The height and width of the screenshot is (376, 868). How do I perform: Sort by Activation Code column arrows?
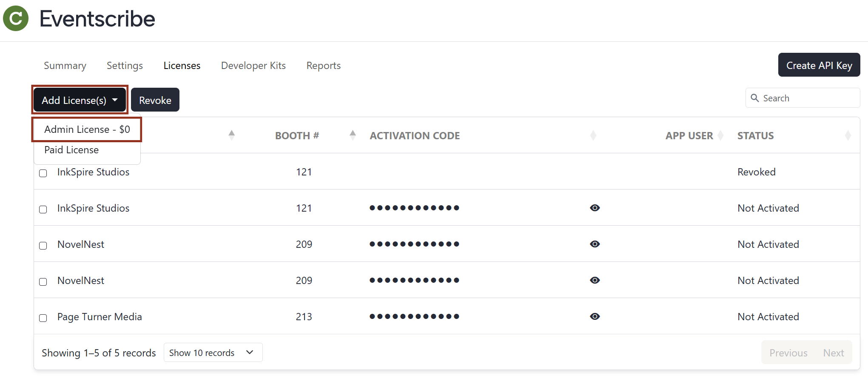coord(593,135)
